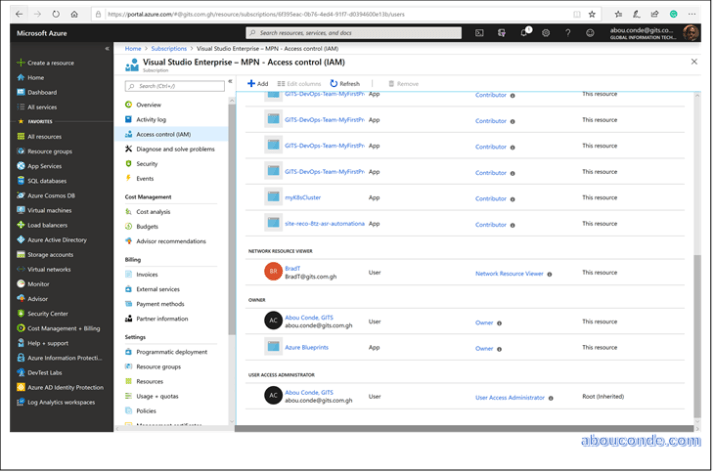Open Cost analysis in resource menu
Image resolution: width=714 pixels, height=472 pixels.
point(153,212)
